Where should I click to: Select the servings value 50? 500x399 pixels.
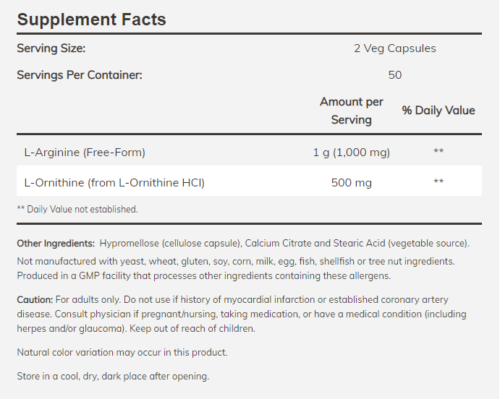click(395, 75)
